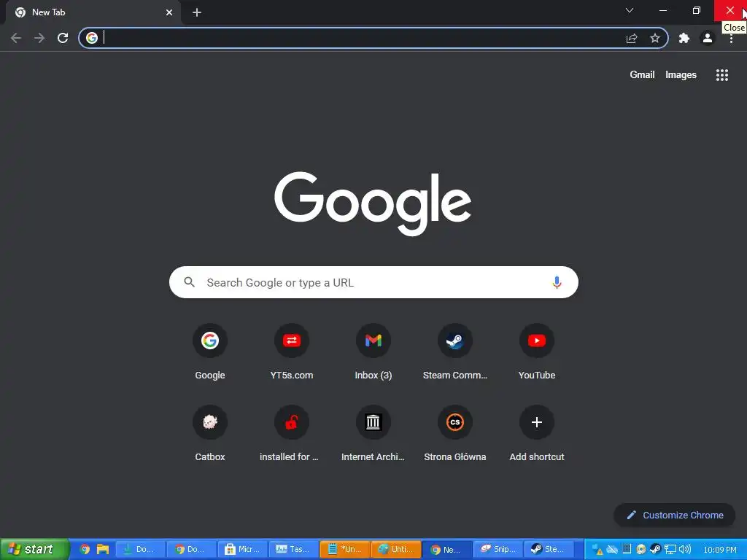Open the Chrome profile menu
747x560 pixels.
pos(708,38)
